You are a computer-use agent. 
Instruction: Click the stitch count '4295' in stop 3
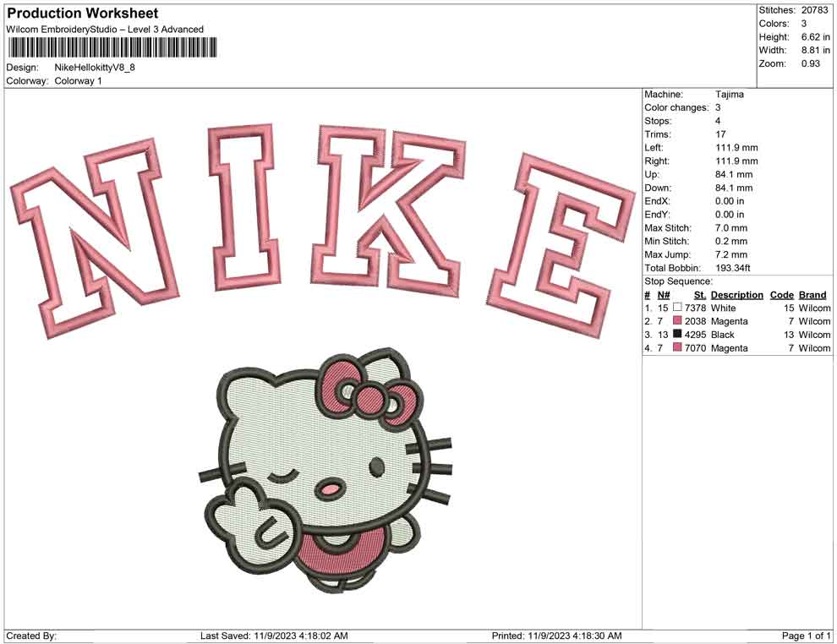(x=695, y=335)
